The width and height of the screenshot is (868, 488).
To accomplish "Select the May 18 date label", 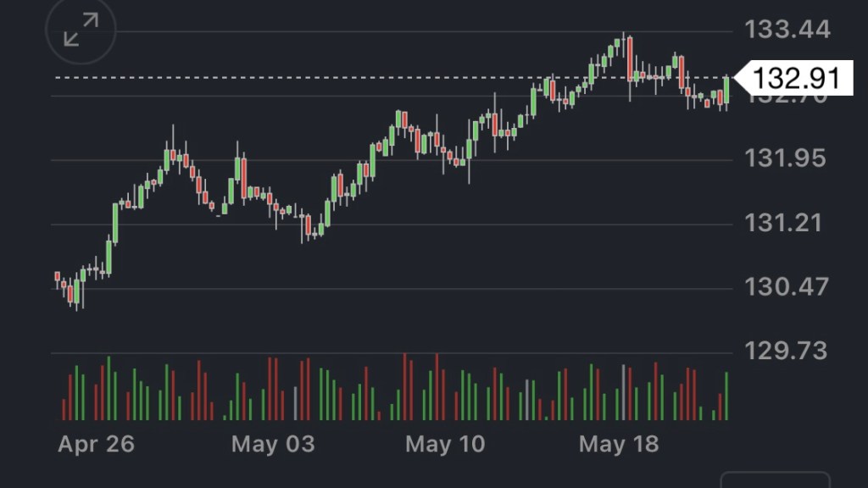I will [619, 444].
